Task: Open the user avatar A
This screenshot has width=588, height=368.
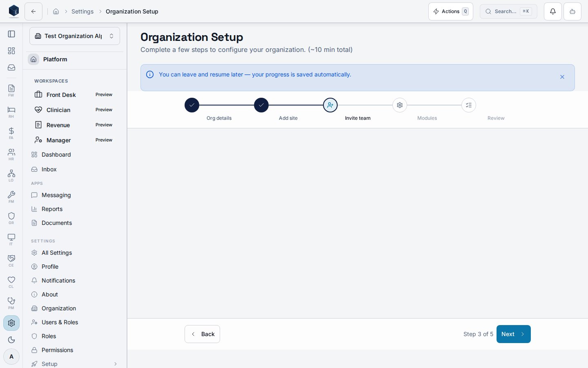Action: coord(11,357)
